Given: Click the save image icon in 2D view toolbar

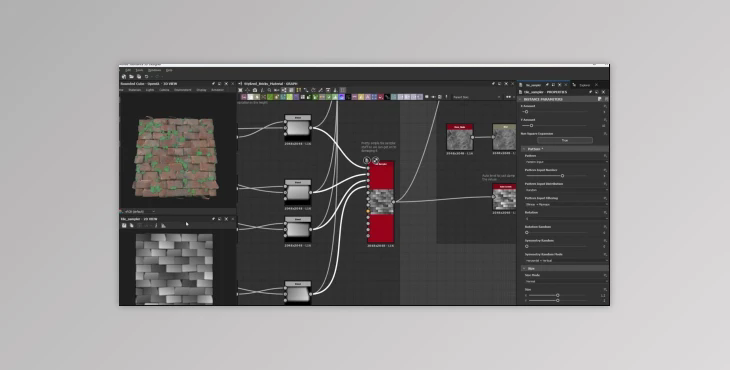Looking at the screenshot, I should point(124,225).
